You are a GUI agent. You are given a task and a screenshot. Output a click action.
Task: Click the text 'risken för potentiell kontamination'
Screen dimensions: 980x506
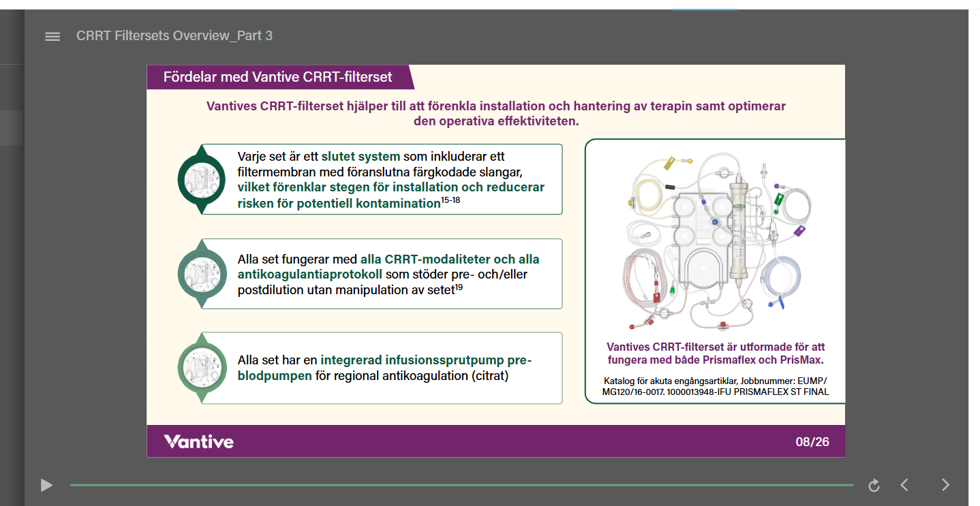(x=339, y=203)
